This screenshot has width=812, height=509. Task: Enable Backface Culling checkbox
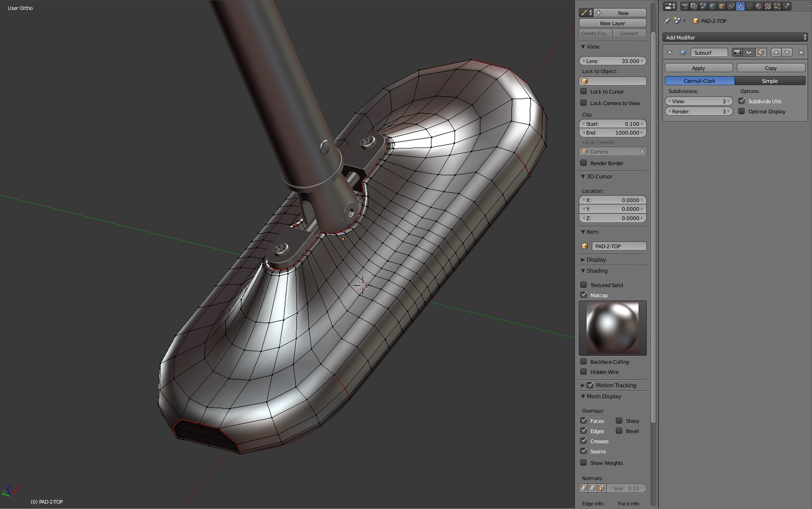point(584,361)
